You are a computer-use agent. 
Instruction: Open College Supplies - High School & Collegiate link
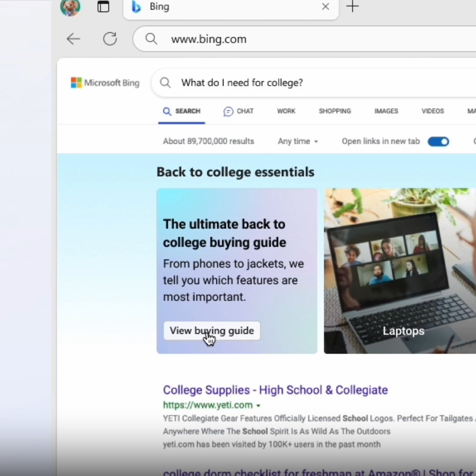[275, 390]
